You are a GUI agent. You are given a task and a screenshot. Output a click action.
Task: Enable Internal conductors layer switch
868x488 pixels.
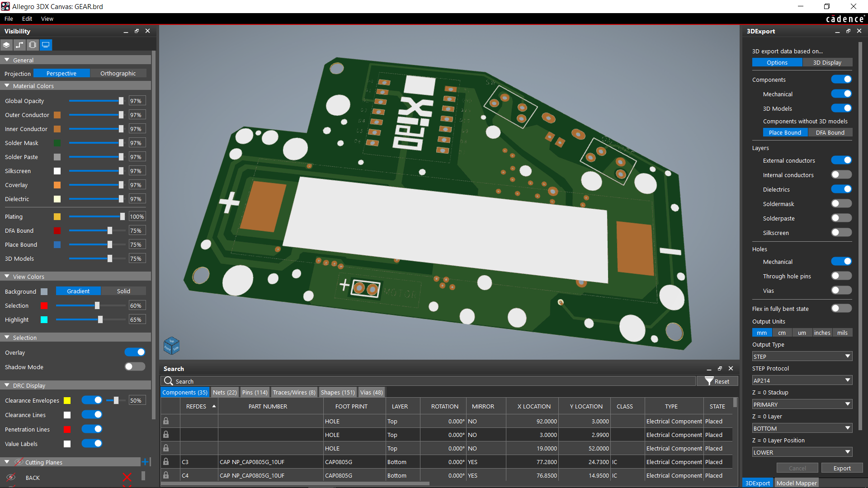pyautogui.click(x=841, y=175)
